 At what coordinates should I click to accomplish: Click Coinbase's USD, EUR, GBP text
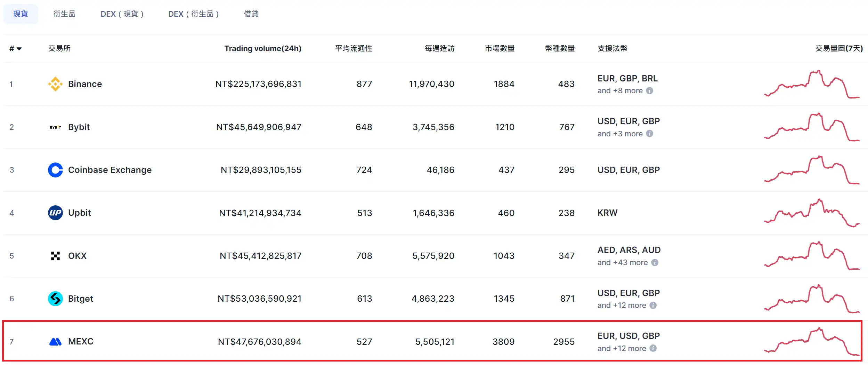(628, 170)
